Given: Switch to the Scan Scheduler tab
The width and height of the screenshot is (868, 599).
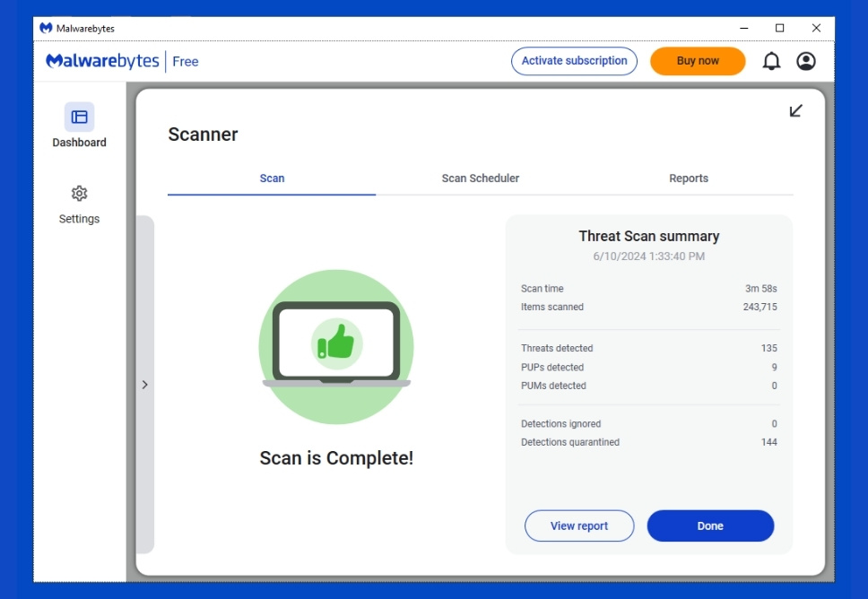Looking at the screenshot, I should 481,178.
